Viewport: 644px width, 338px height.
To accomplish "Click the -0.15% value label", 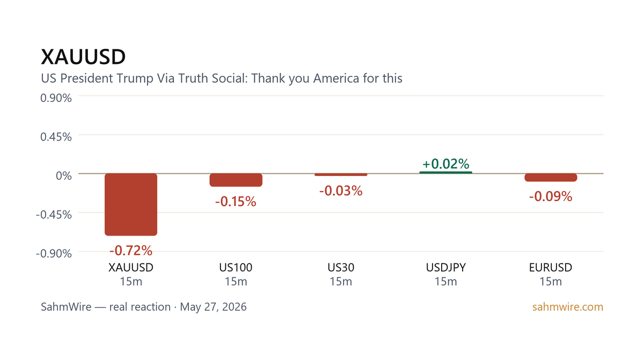I will 236,202.
